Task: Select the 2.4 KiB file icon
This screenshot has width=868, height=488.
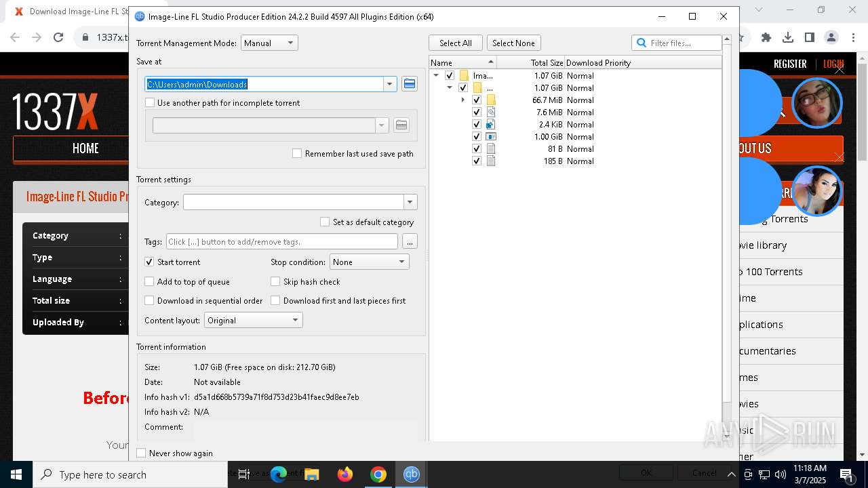Action: (x=491, y=125)
